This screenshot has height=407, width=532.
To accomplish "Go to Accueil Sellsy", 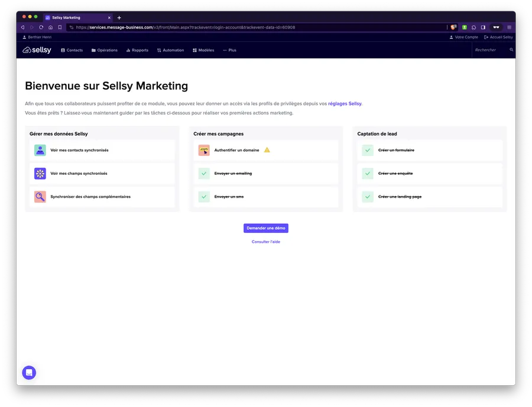I will click(498, 37).
